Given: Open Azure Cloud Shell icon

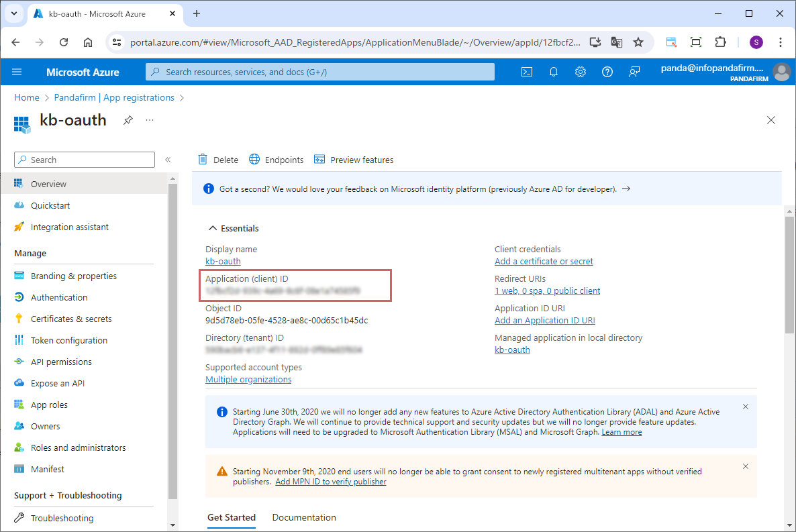Looking at the screenshot, I should pyautogui.click(x=527, y=72).
